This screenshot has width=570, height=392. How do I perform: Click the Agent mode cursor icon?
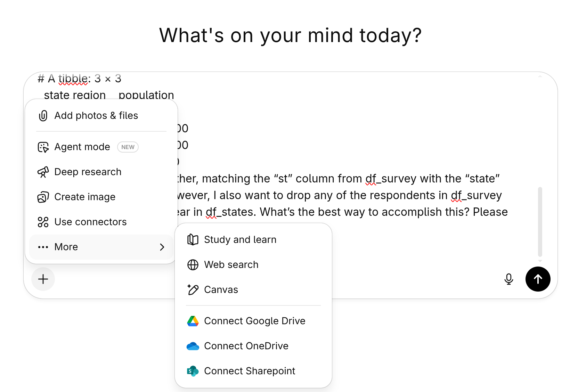click(x=43, y=147)
